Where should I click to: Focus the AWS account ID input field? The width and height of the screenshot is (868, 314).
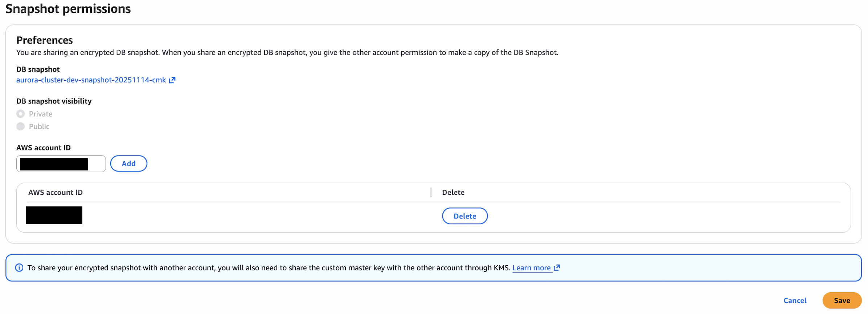coord(61,164)
